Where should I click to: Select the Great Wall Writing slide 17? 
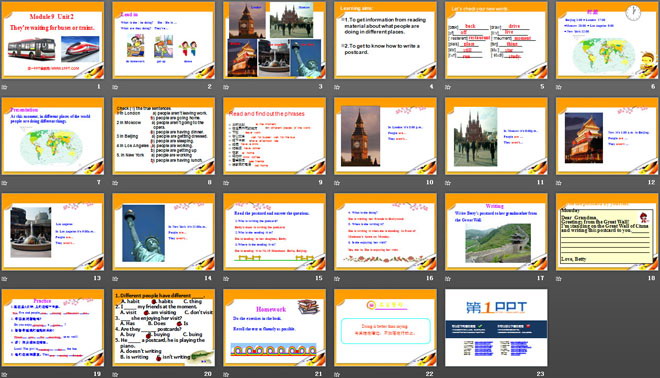click(x=496, y=232)
